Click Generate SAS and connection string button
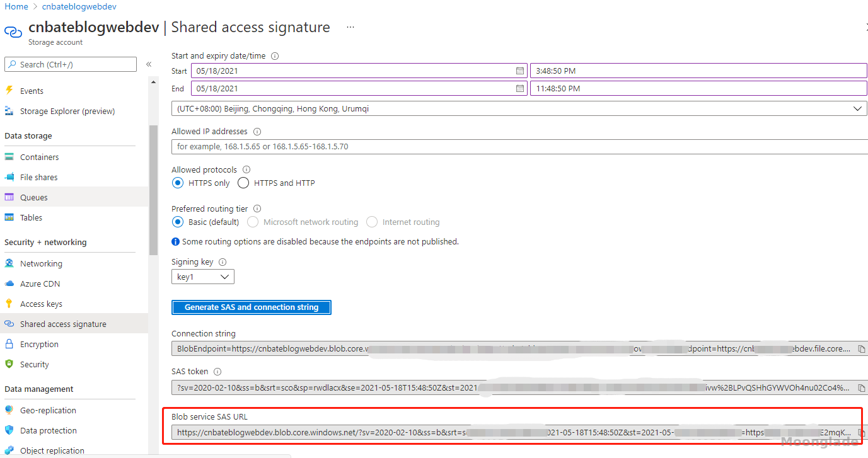Screen dimensions: 868x458 click(252, 307)
